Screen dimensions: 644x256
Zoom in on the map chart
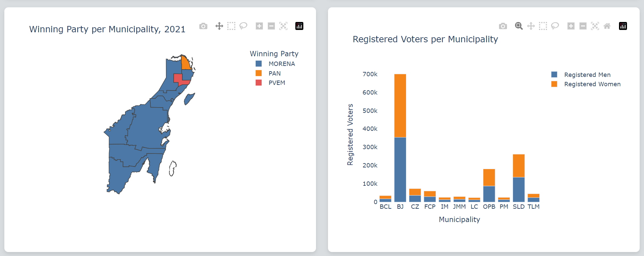click(x=259, y=26)
